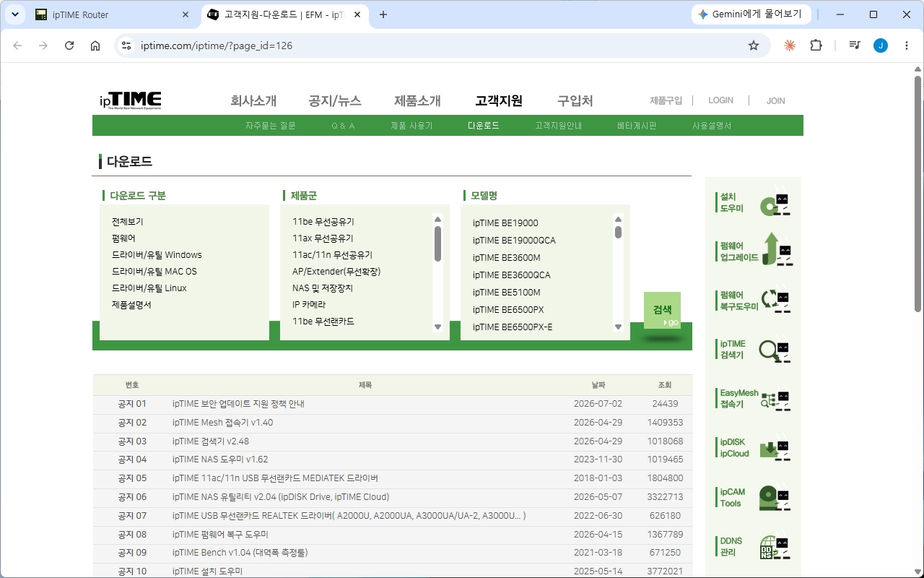
Task: Go to 자주묻는 질문 submenu
Action: coord(271,126)
